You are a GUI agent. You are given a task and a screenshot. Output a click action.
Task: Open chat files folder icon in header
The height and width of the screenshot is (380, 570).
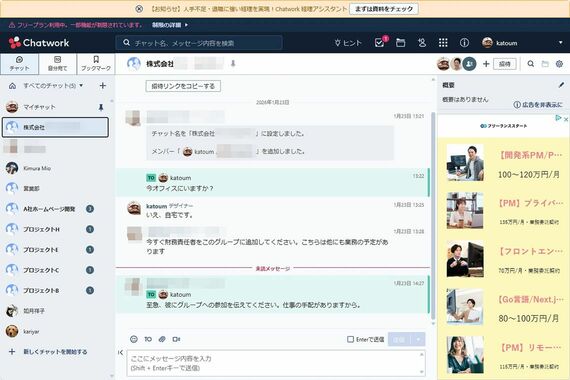545,64
